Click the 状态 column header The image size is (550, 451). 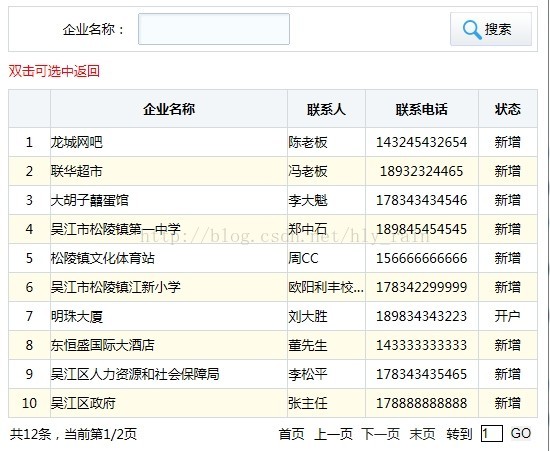coord(508,109)
